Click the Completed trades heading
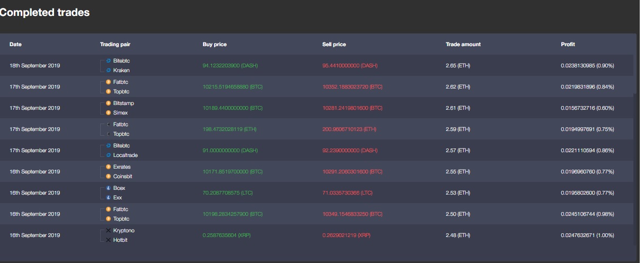 pyautogui.click(x=45, y=13)
